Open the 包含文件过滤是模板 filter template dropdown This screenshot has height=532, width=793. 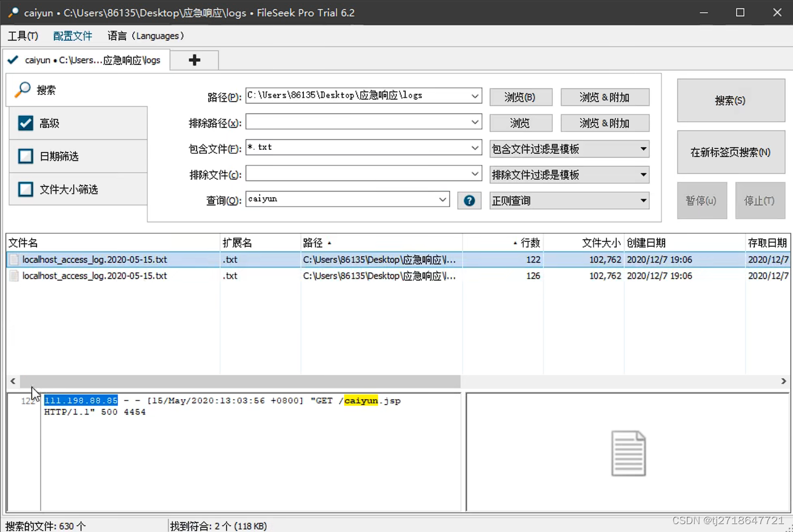pos(569,148)
